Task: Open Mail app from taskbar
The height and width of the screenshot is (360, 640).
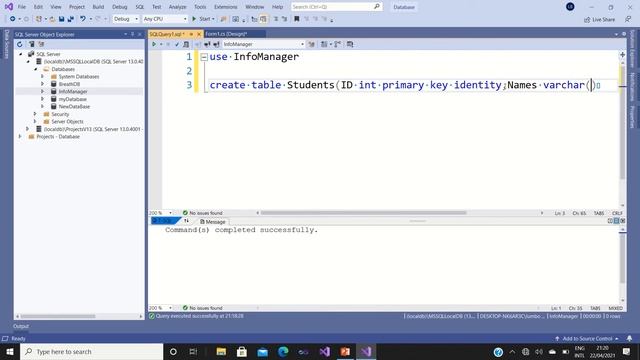Action: coord(262,351)
